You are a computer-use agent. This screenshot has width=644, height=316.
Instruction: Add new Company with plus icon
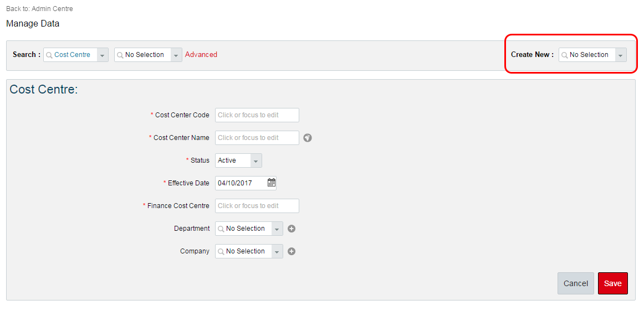click(292, 251)
